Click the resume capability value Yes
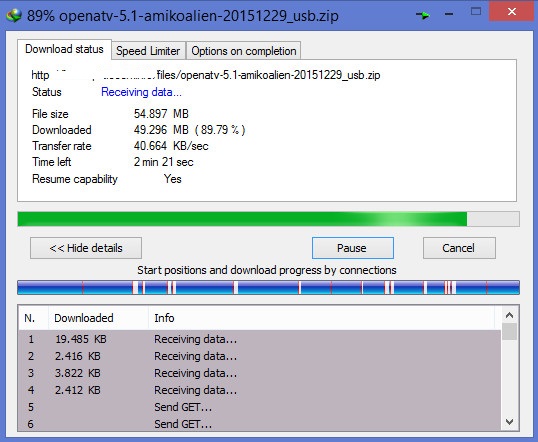538x442 pixels. (173, 179)
